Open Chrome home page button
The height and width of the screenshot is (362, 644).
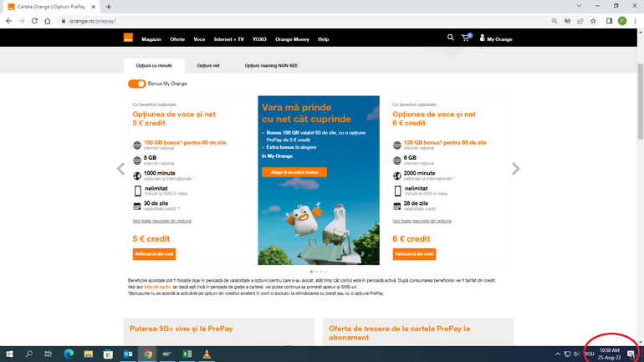47,21
